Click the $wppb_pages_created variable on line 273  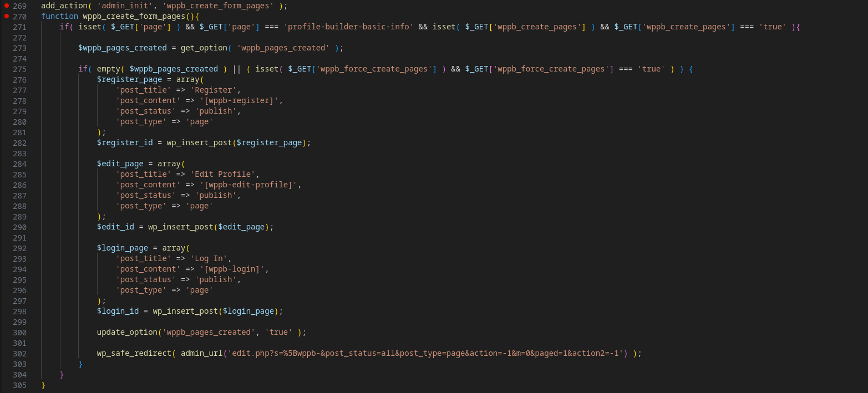(122, 48)
